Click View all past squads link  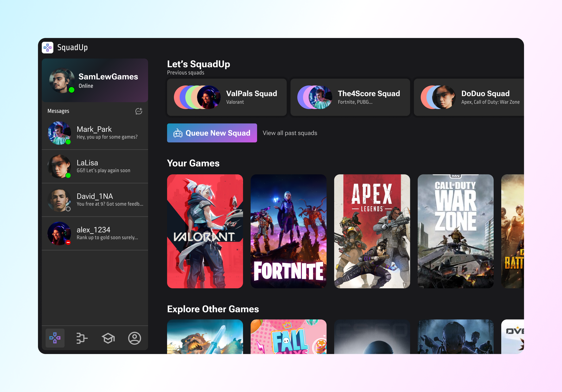coord(290,133)
